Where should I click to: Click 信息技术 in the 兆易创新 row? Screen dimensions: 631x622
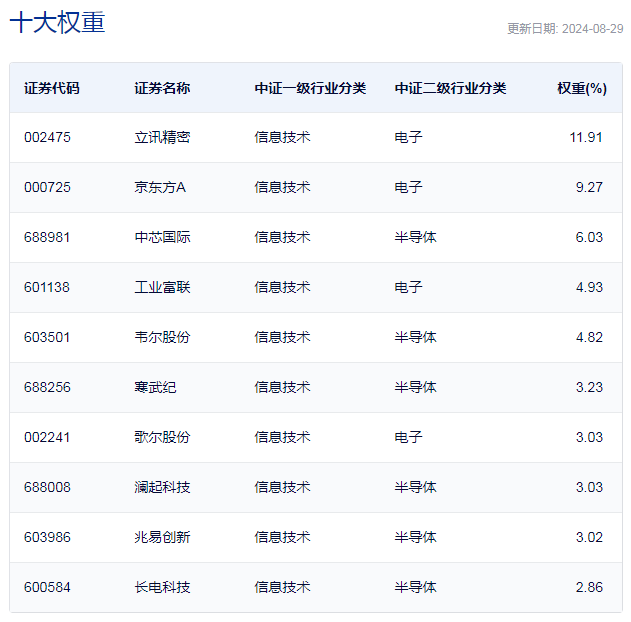click(283, 537)
